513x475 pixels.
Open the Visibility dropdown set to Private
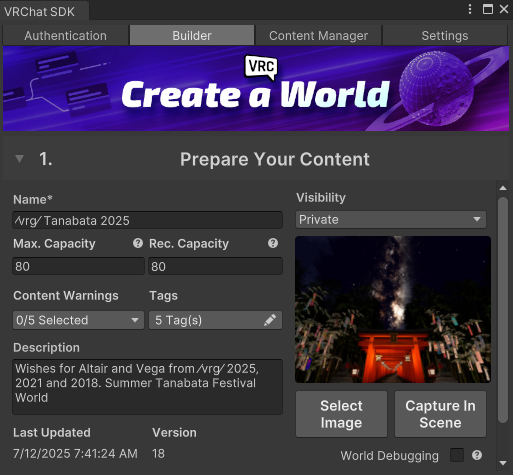(x=391, y=219)
